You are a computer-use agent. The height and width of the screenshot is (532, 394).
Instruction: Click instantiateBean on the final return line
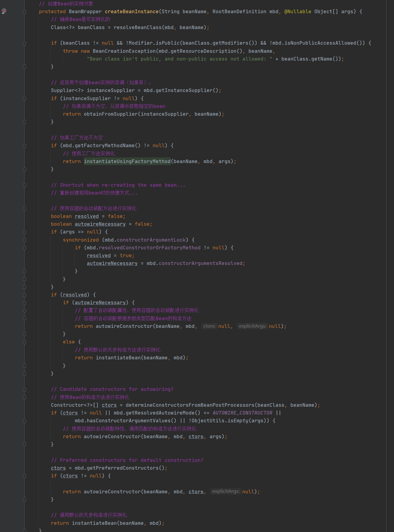(x=94, y=523)
